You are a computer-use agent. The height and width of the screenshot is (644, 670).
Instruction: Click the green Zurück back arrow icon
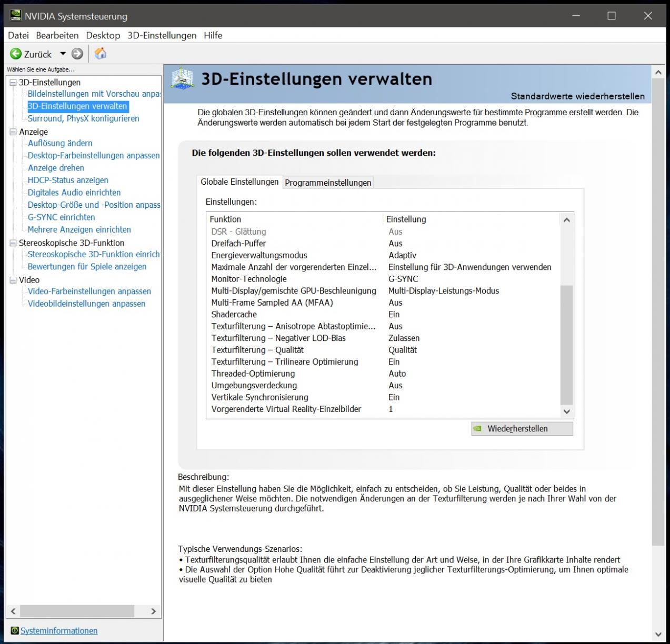pos(16,54)
